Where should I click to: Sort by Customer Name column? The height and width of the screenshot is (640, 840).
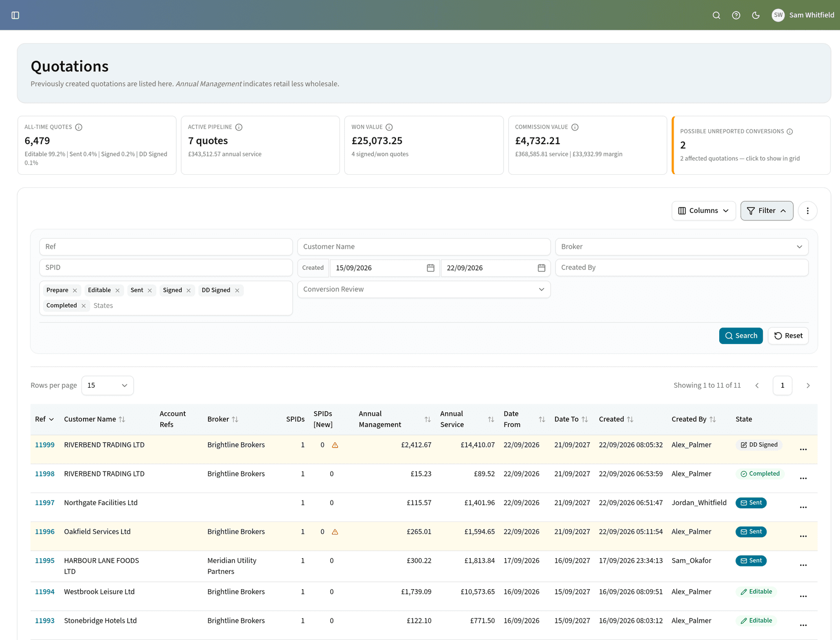click(x=94, y=420)
